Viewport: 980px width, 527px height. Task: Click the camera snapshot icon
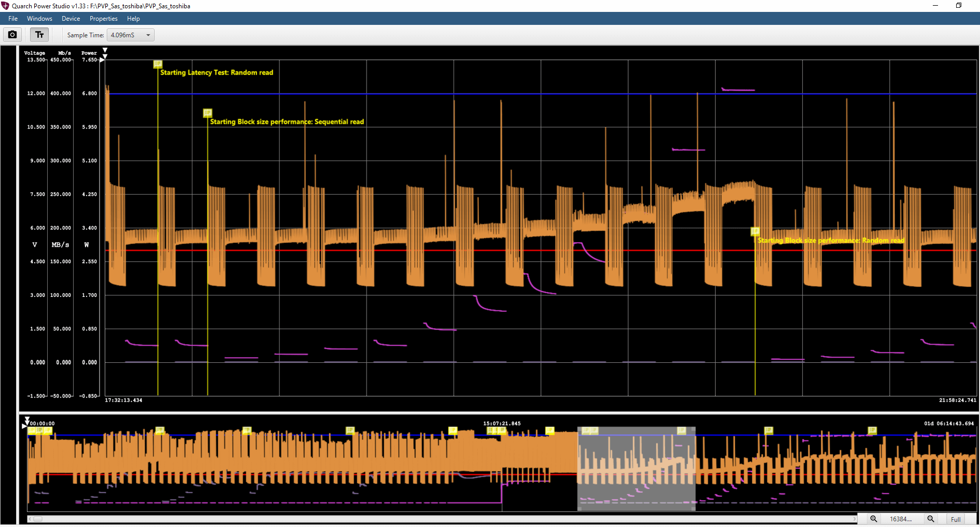(12, 35)
